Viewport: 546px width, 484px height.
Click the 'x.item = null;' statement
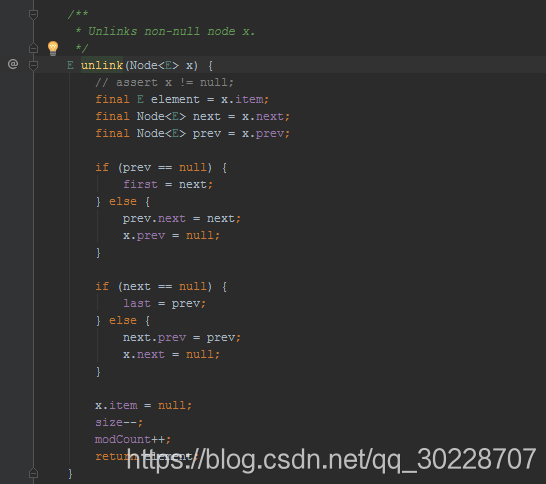[143, 406]
